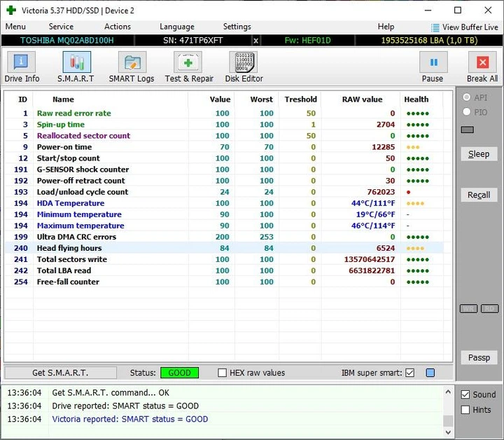
Task: Select the Free-fall counter row
Action: pos(224,282)
